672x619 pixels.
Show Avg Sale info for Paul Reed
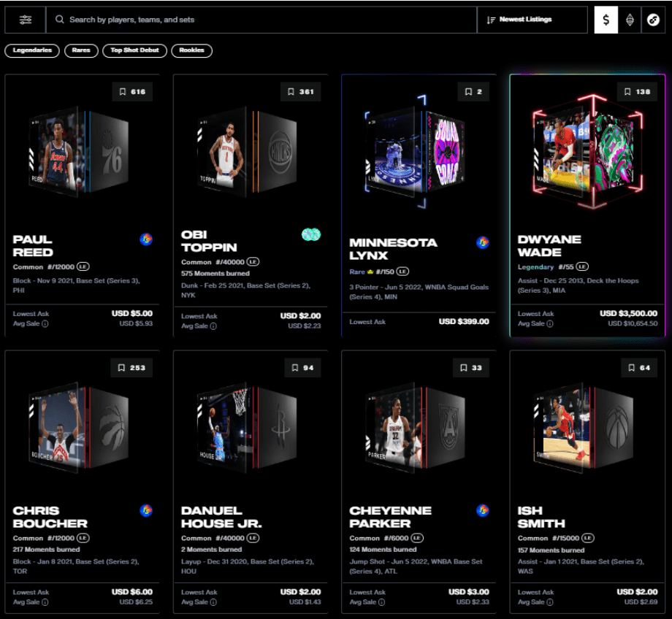(x=45, y=324)
